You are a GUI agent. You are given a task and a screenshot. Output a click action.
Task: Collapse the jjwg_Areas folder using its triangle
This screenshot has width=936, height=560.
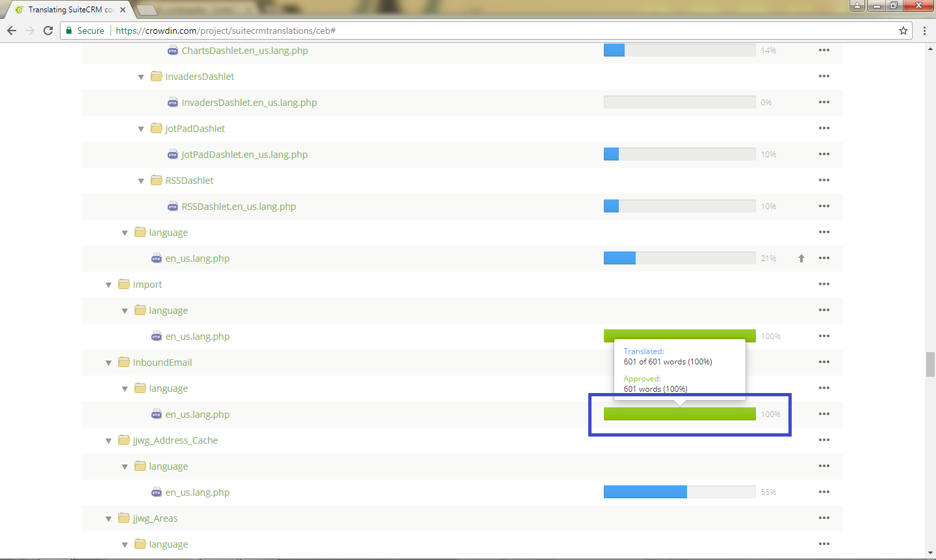coord(109,518)
